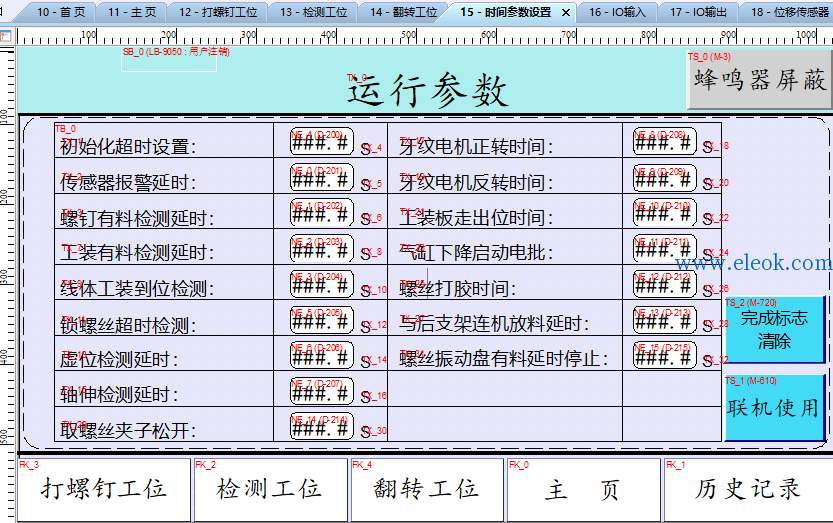Click the 打螺钉工位 function key
Screen dimensions: 833x523
[104, 490]
